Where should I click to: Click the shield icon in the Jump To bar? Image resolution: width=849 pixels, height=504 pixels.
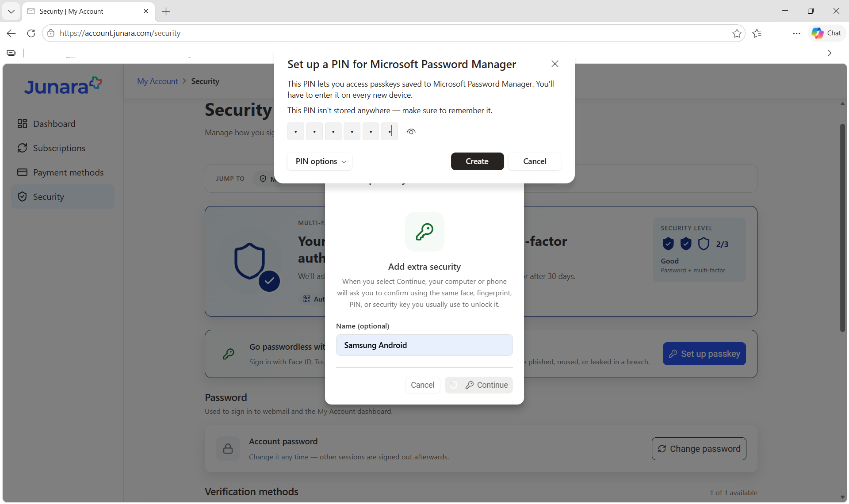[x=263, y=179]
